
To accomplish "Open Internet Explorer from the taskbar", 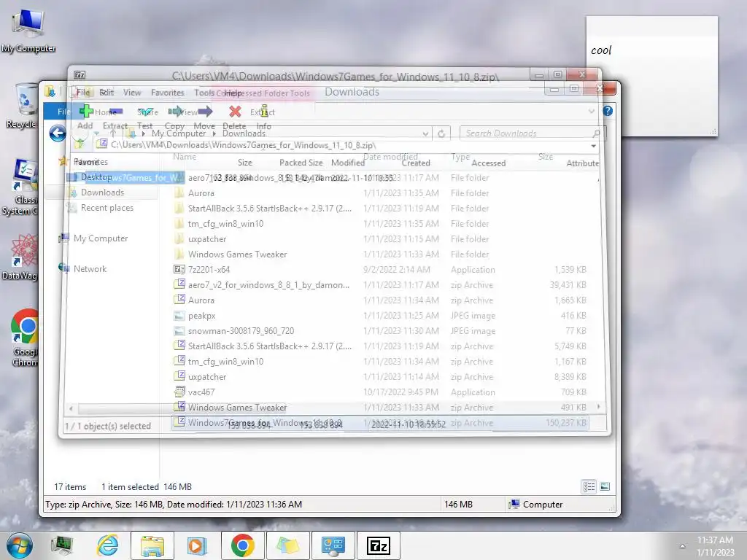I will [108, 545].
